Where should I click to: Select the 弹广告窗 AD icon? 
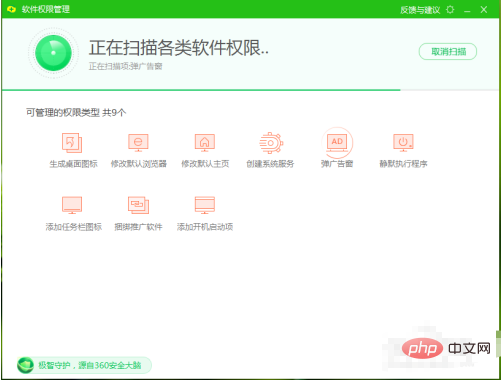click(x=337, y=143)
